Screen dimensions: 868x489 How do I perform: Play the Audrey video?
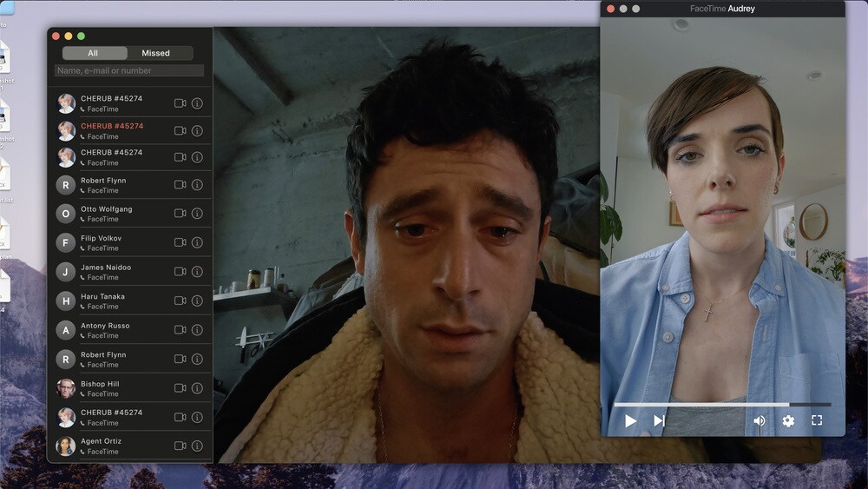630,421
